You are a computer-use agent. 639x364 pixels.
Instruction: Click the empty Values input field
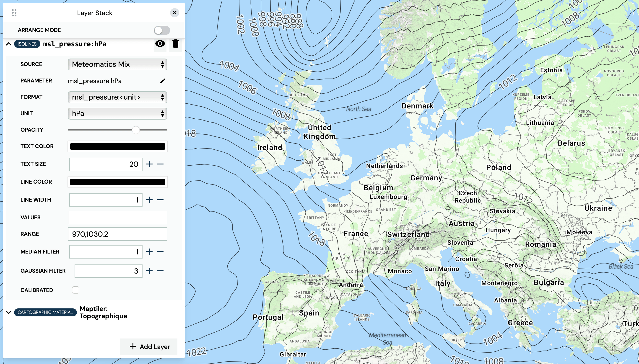coord(117,218)
